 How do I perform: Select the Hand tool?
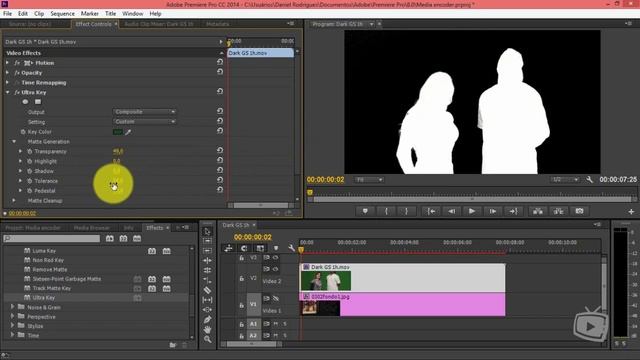coord(207,329)
